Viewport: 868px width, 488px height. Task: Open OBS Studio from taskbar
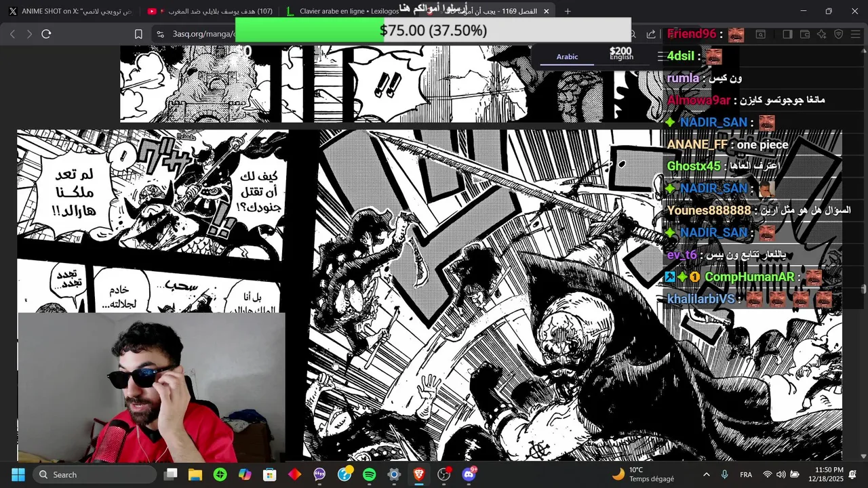tap(443, 474)
